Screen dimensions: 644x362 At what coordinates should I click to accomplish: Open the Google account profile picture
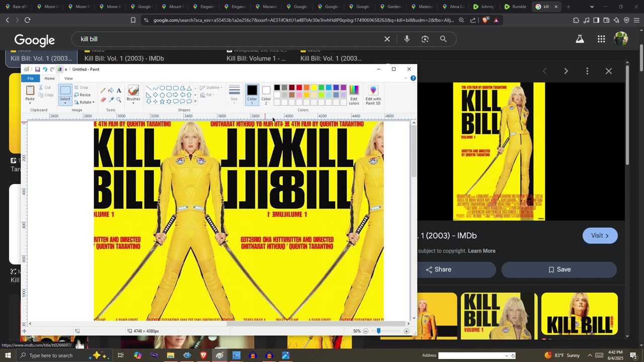click(x=621, y=39)
